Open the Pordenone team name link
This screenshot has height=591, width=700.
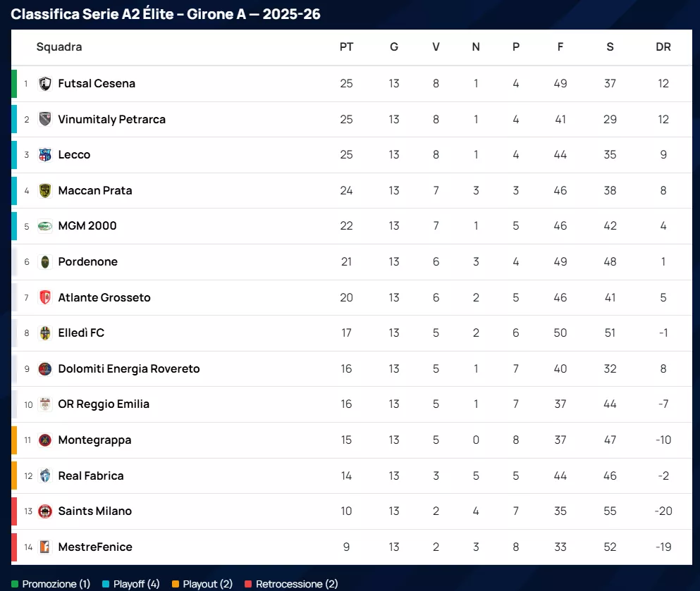(87, 262)
